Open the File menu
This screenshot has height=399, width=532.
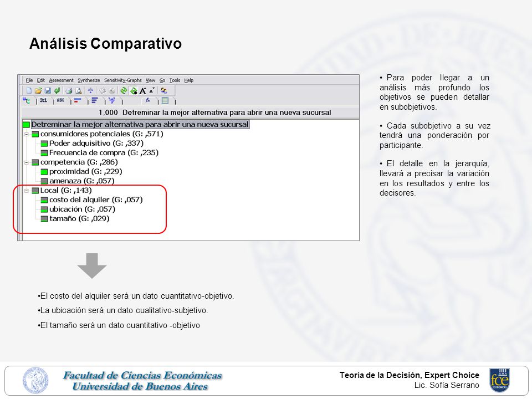click(29, 80)
